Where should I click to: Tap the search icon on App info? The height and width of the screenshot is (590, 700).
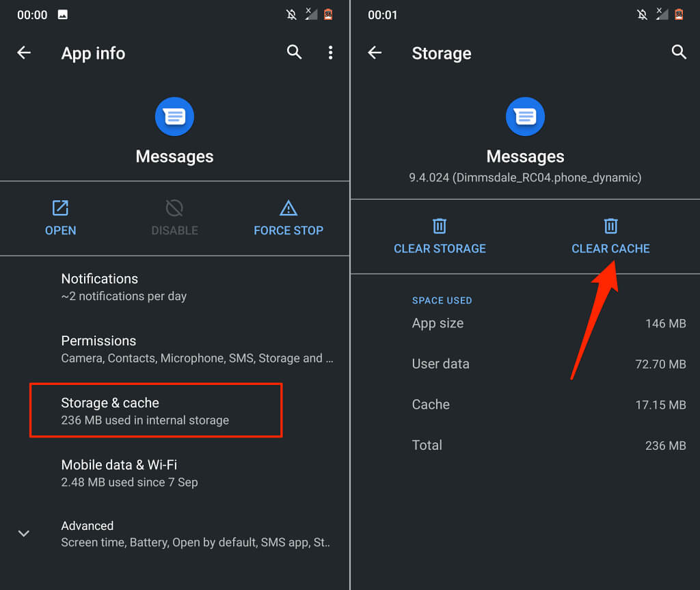coord(295,52)
